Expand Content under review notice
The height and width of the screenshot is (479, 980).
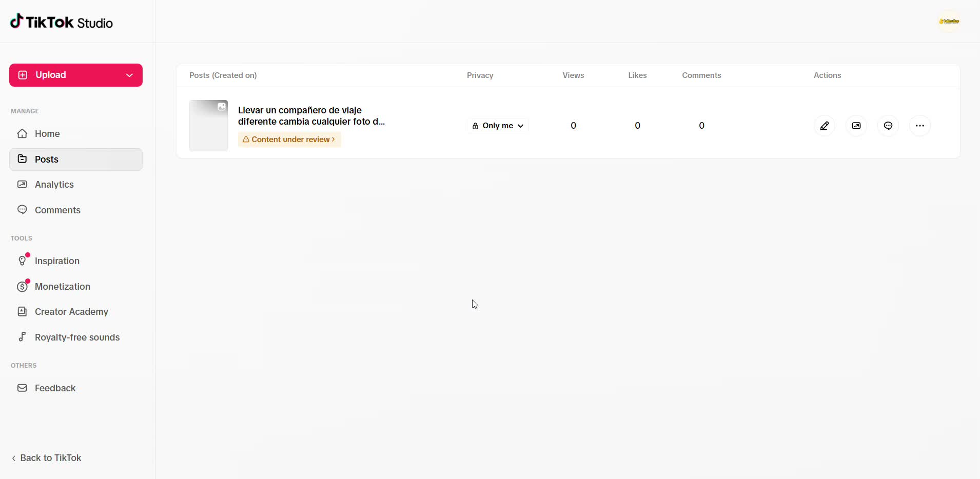coord(289,139)
